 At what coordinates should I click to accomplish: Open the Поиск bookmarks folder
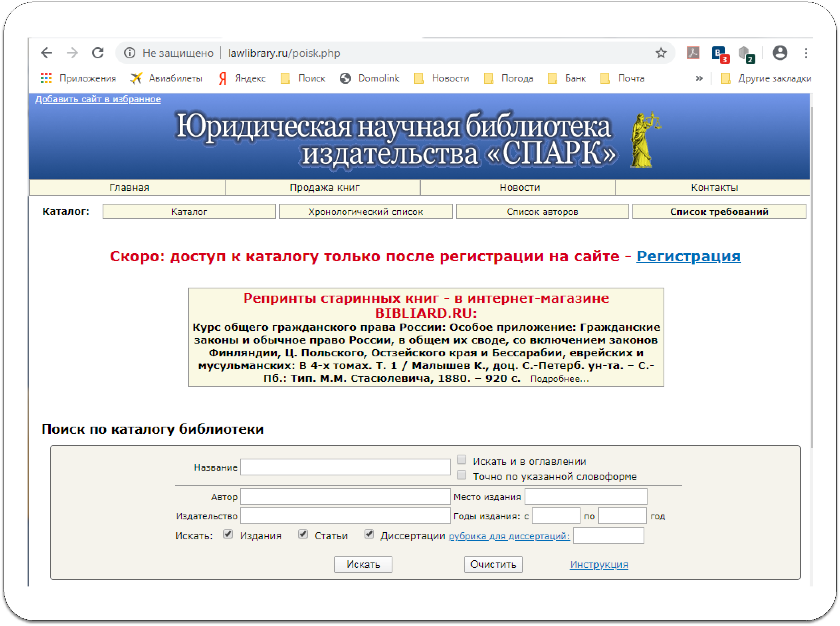click(x=303, y=78)
